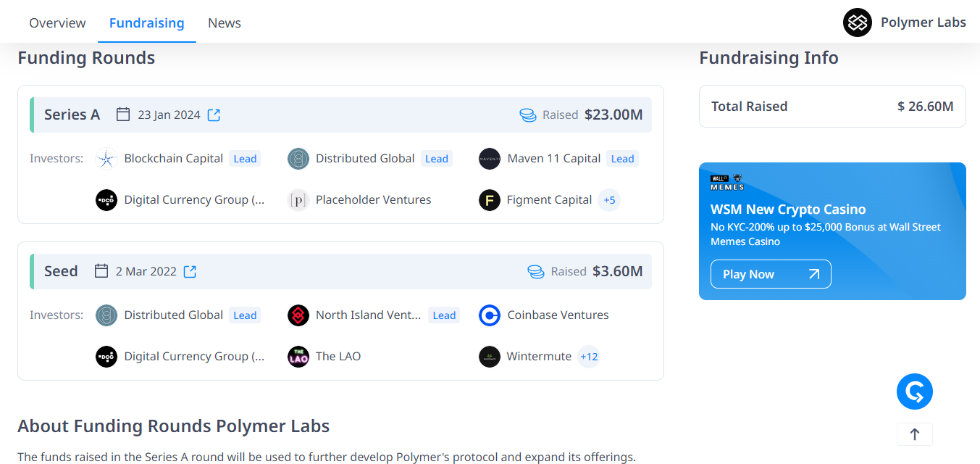Click the Wintermute logo
980x464 pixels.
tap(490, 357)
